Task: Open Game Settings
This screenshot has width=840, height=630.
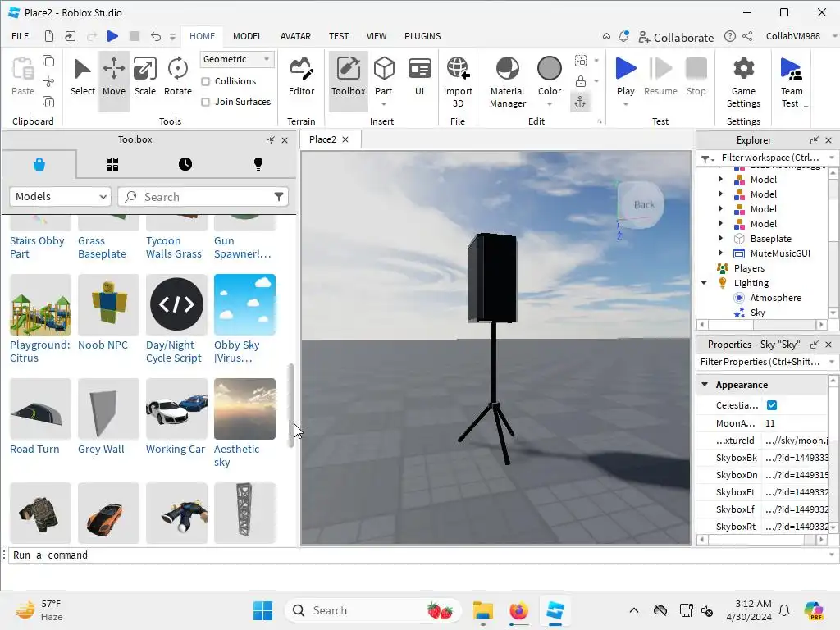Action: (x=743, y=80)
